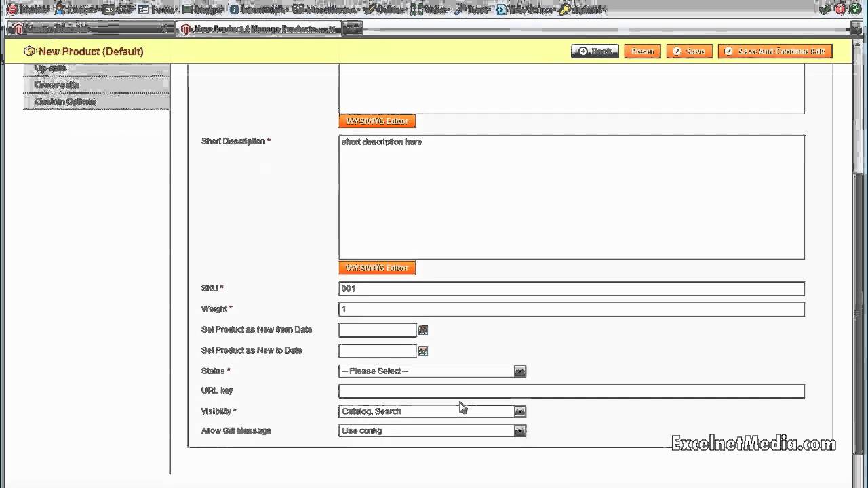This screenshot has width=868, height=488.
Task: Open the Outline menu in Web Developer toolbar
Action: click(x=385, y=9)
